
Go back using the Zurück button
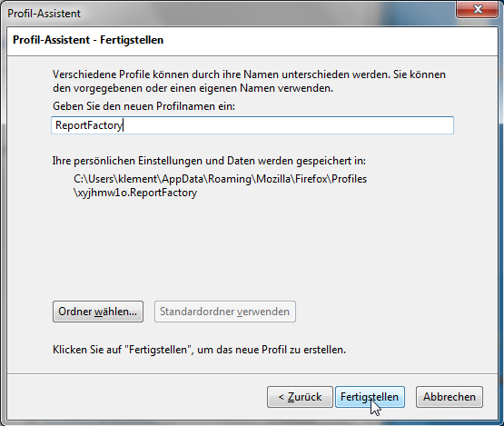(x=300, y=397)
